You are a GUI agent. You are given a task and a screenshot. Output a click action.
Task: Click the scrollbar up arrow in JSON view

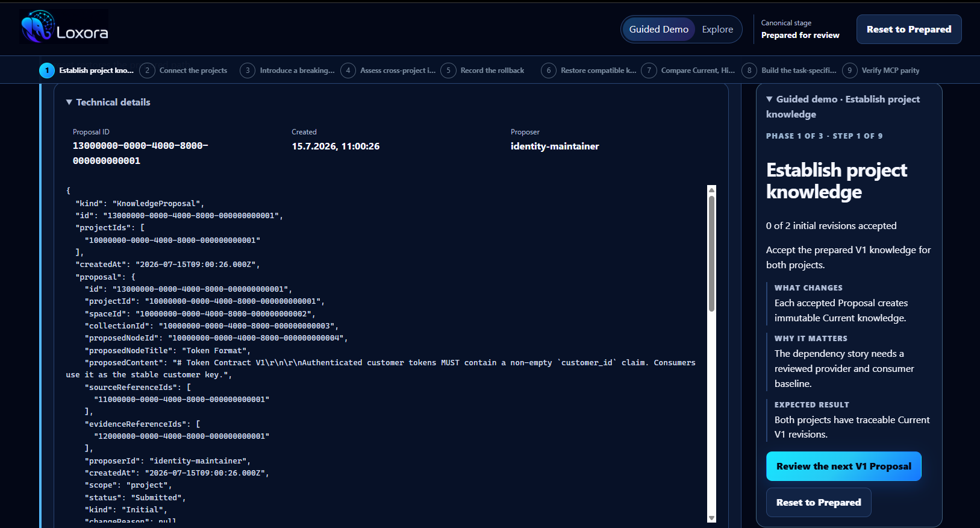click(711, 190)
